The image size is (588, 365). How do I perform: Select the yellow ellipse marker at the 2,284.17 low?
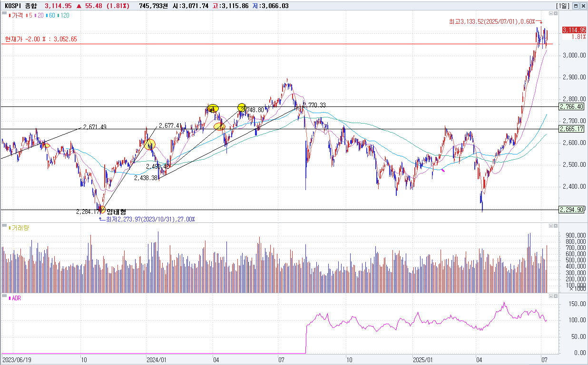(x=102, y=209)
